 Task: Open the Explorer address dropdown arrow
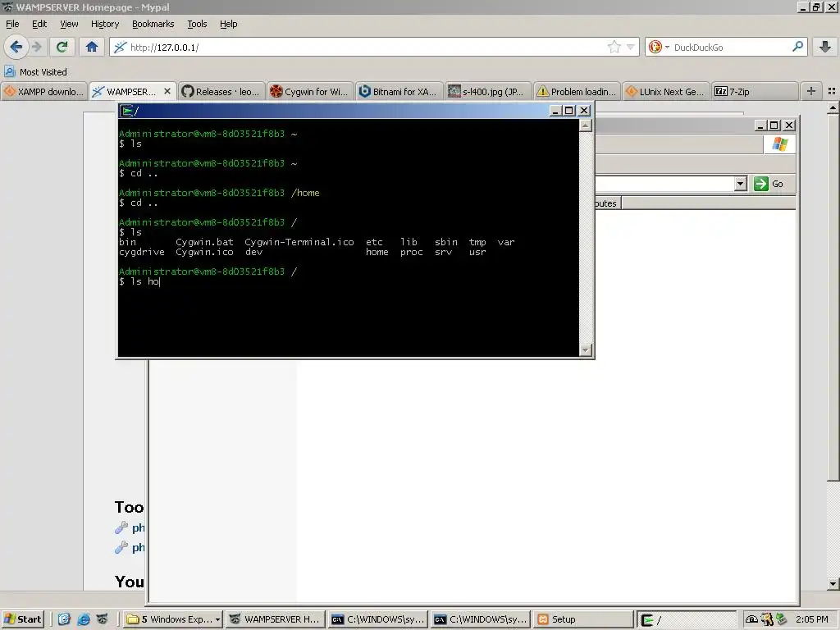pos(741,184)
